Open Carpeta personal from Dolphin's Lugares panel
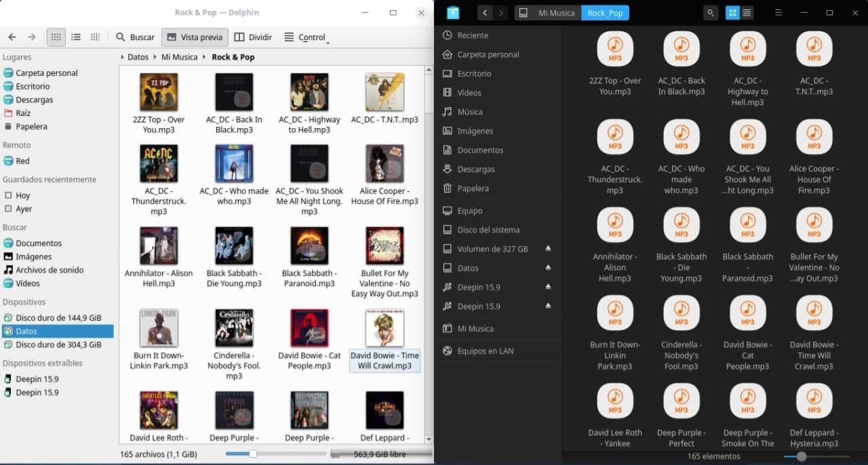Screen dimensions: 868x465 (47, 73)
